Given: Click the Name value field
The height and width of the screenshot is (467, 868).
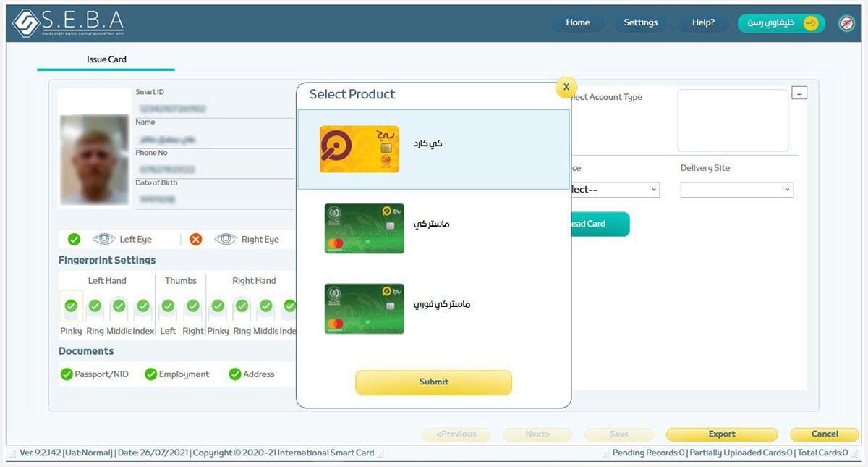Looking at the screenshot, I should (215, 140).
